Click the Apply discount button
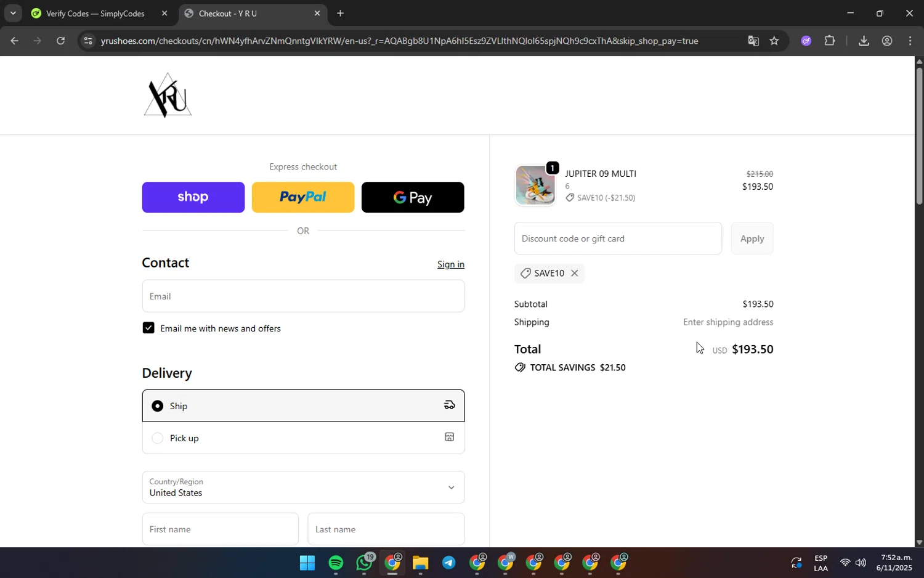This screenshot has height=578, width=924. [x=752, y=238]
